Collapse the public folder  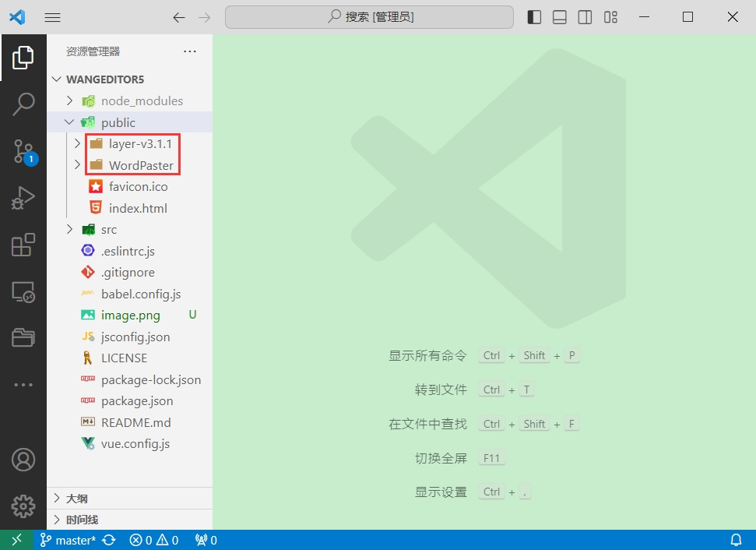[69, 122]
